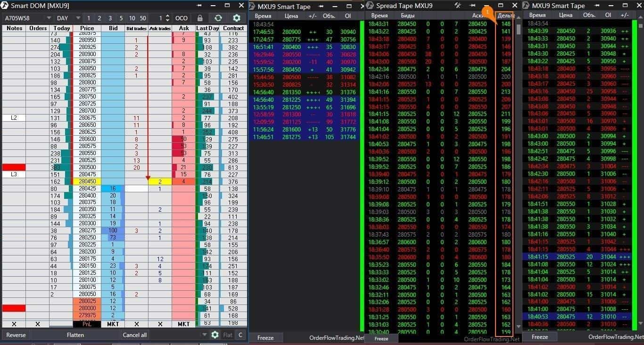Image resolution: width=644 pixels, height=345 pixels.
Task: Click the yellow 280450 current price cell
Action: [87, 181]
